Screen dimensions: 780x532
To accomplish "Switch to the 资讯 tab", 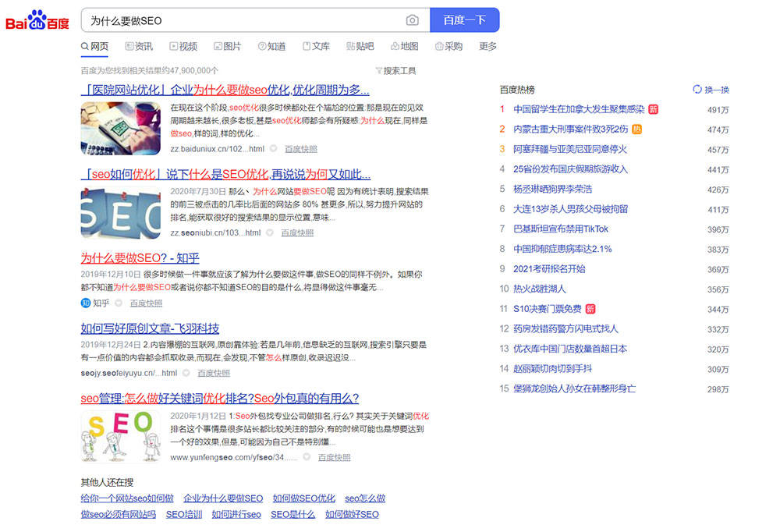I will tap(140, 46).
